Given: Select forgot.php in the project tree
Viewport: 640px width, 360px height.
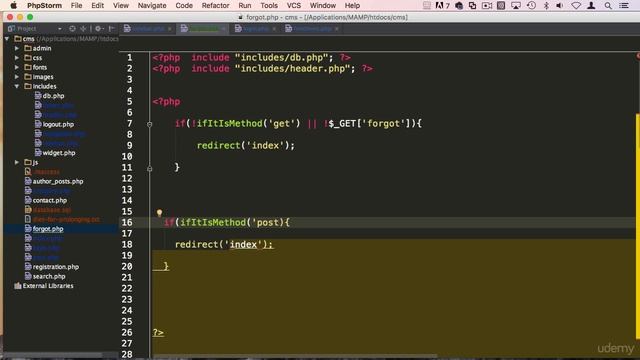Looking at the screenshot, I should [48, 229].
